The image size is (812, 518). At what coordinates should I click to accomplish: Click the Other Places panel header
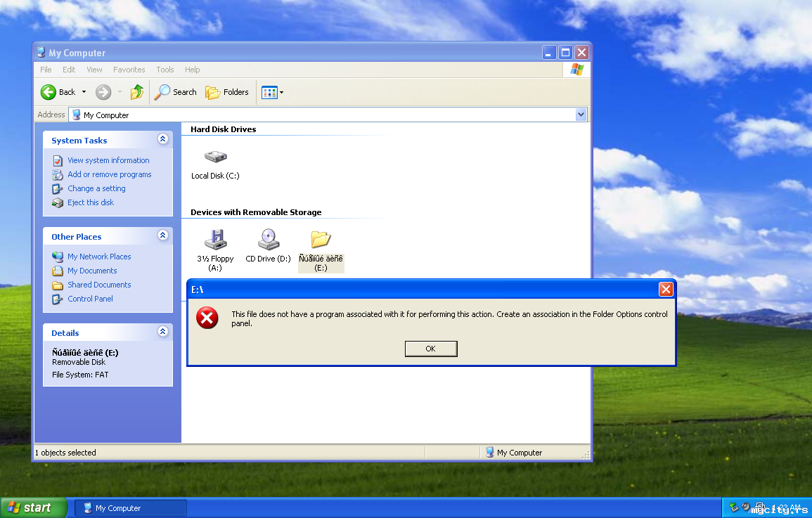(x=108, y=236)
